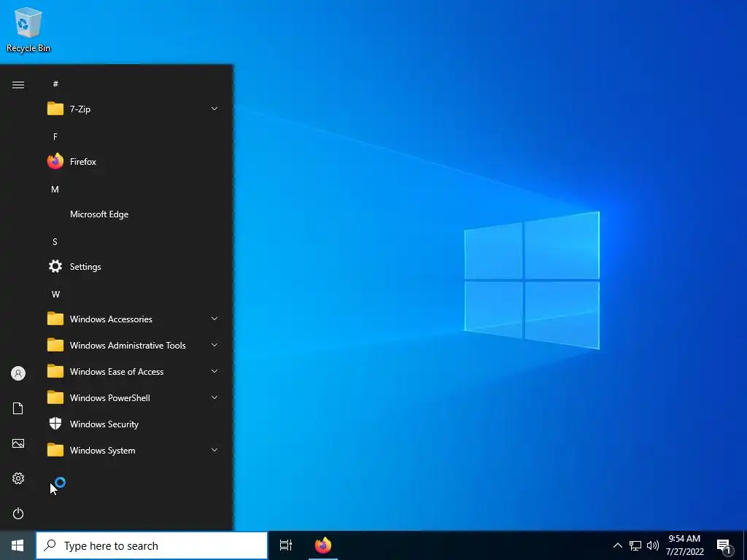The width and height of the screenshot is (747, 560).
Task: Expand the Windows System chevron
Action: point(214,449)
